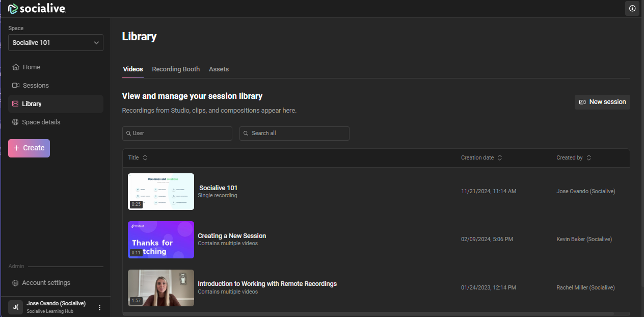Click the Space details globe icon
The image size is (644, 317).
click(x=15, y=122)
